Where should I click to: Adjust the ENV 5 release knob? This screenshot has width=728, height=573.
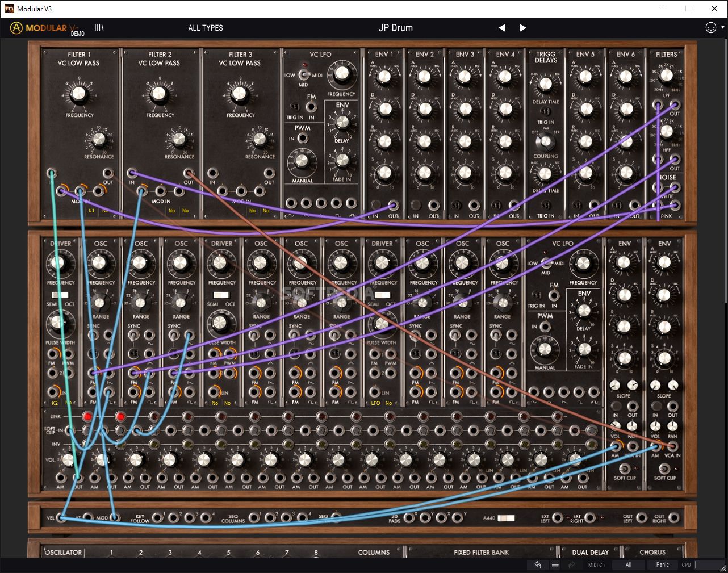pos(585,141)
